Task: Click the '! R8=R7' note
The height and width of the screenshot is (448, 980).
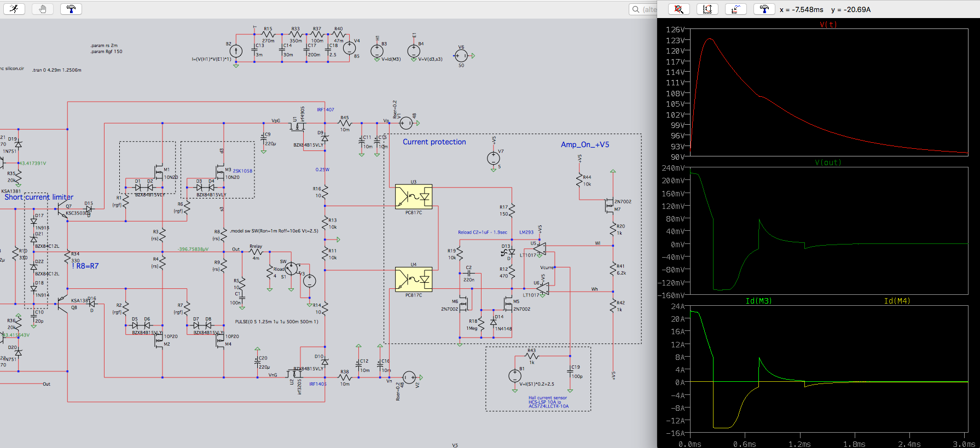Action: coord(85,266)
